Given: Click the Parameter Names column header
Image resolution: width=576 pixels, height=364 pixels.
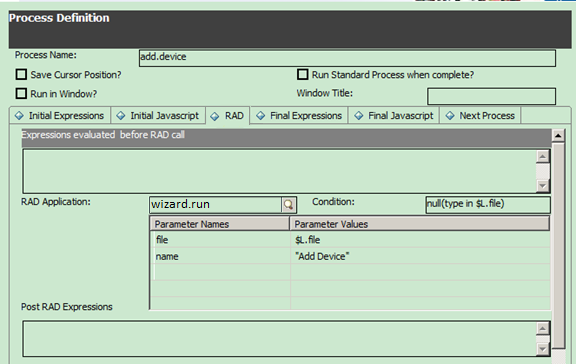Looking at the screenshot, I should [x=220, y=224].
